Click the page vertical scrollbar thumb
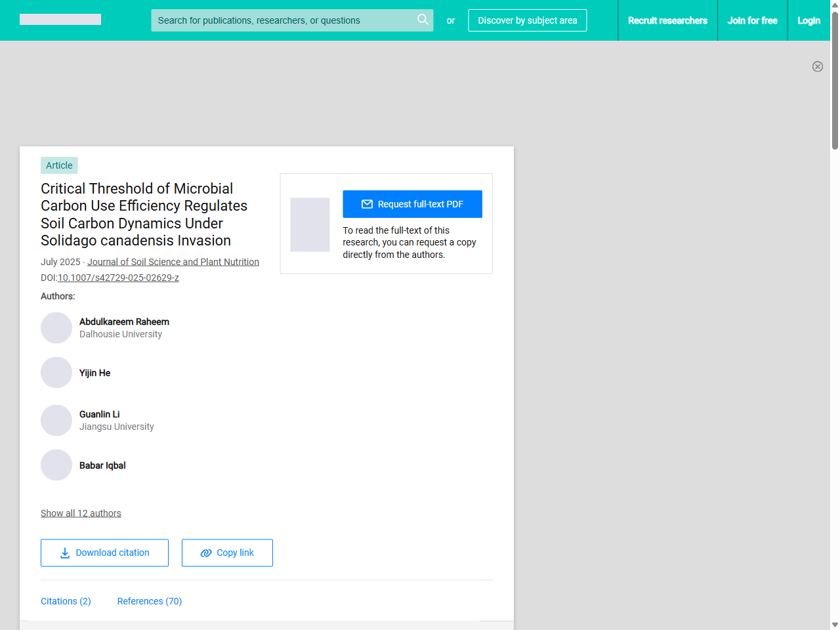Screen dimensions: 840x630 [835, 80]
